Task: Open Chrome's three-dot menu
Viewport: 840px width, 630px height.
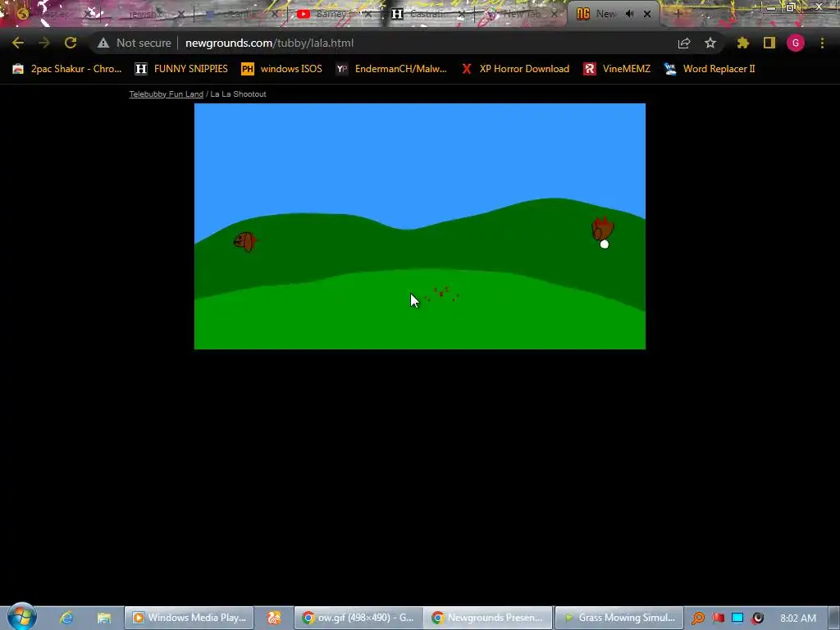Action: tap(822, 43)
